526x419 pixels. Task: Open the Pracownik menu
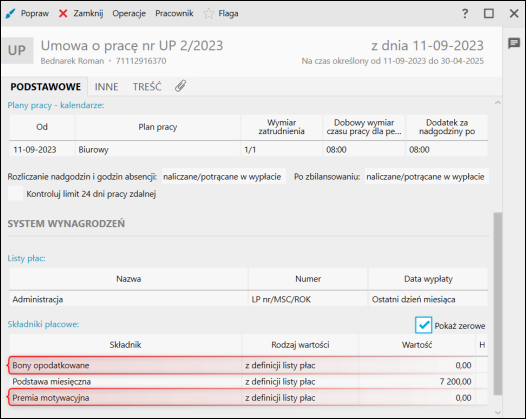click(174, 13)
